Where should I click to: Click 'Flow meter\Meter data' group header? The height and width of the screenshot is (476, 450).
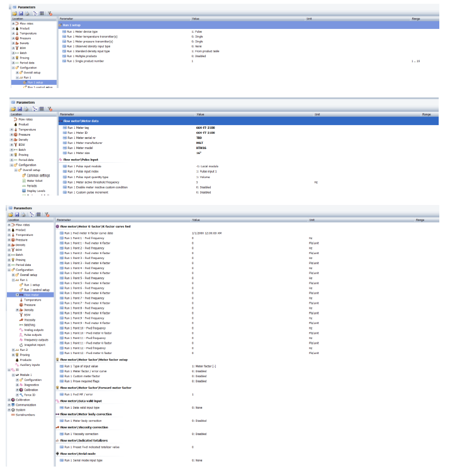click(249, 121)
